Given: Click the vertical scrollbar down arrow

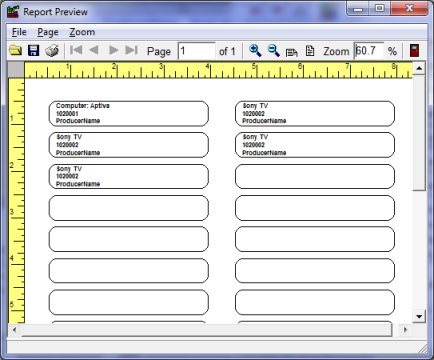Looking at the screenshot, I should coord(419,316).
